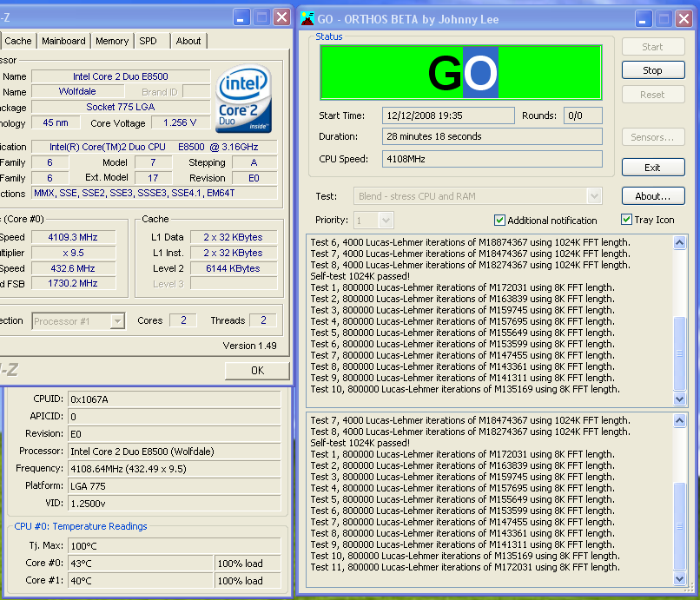Click the instructions list starting 'MMX, SSE'

(154, 193)
